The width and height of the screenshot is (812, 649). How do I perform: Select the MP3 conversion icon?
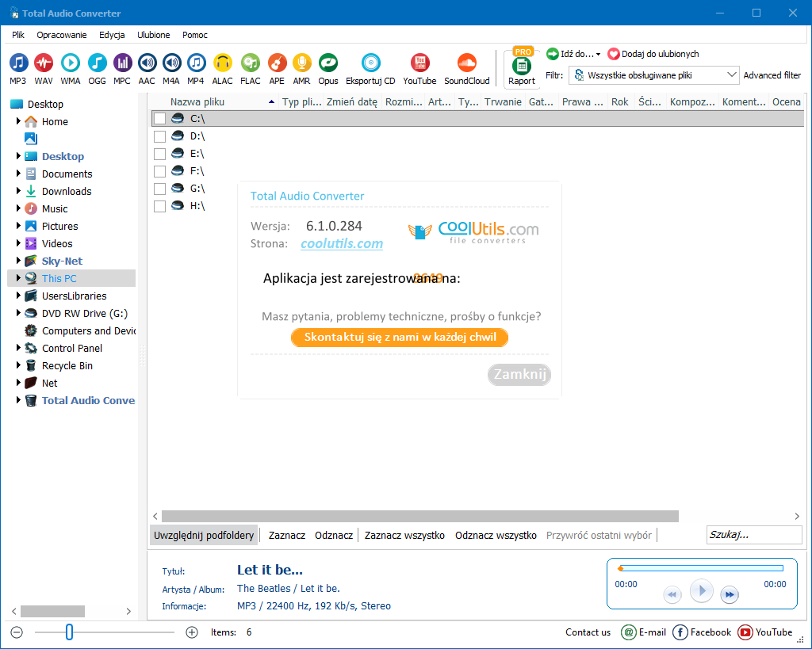coord(19,63)
